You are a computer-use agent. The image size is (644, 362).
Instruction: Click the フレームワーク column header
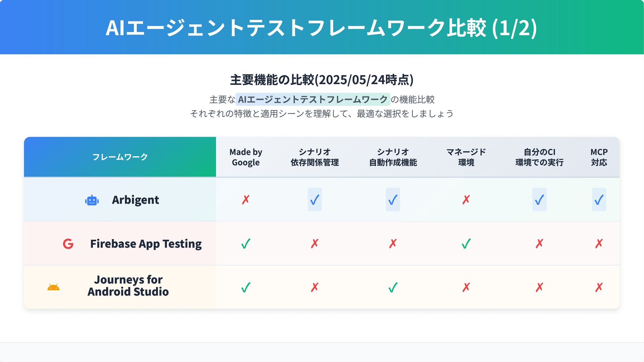pyautogui.click(x=120, y=157)
